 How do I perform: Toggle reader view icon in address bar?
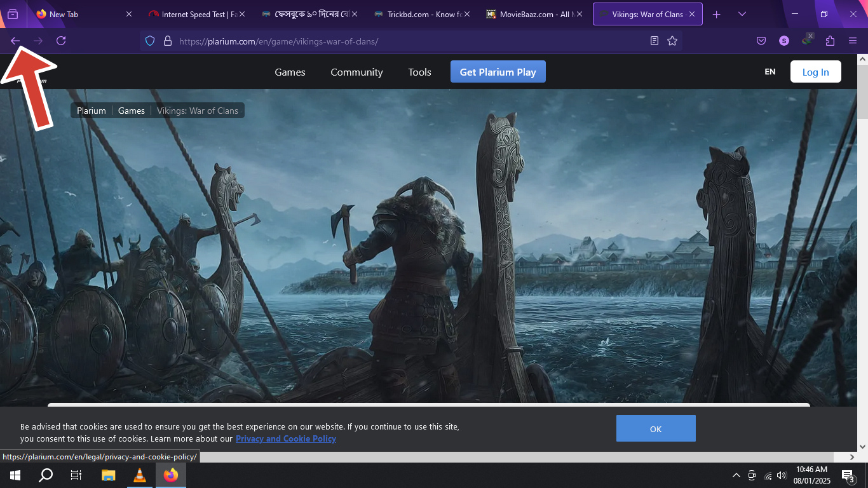coord(654,41)
